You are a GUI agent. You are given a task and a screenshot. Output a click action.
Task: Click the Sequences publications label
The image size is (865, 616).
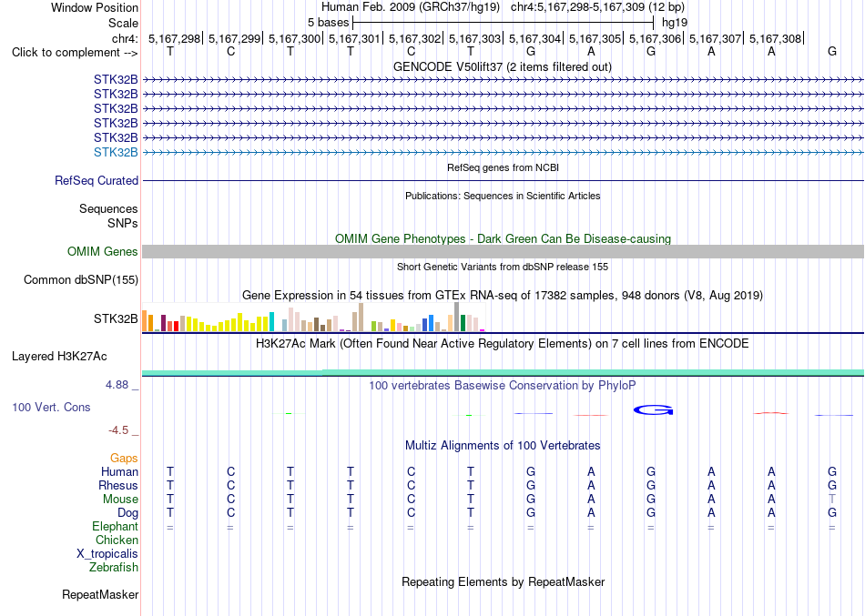(108, 208)
